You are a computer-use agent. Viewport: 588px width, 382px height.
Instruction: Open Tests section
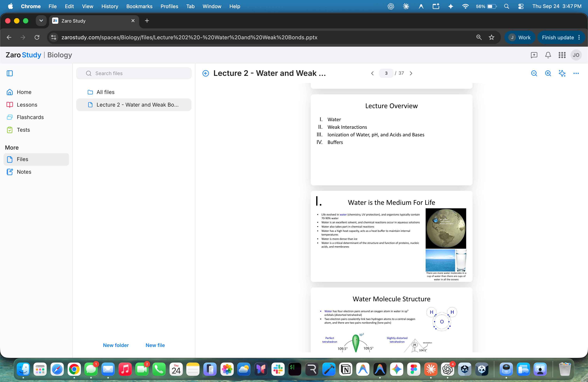pyautogui.click(x=36, y=130)
